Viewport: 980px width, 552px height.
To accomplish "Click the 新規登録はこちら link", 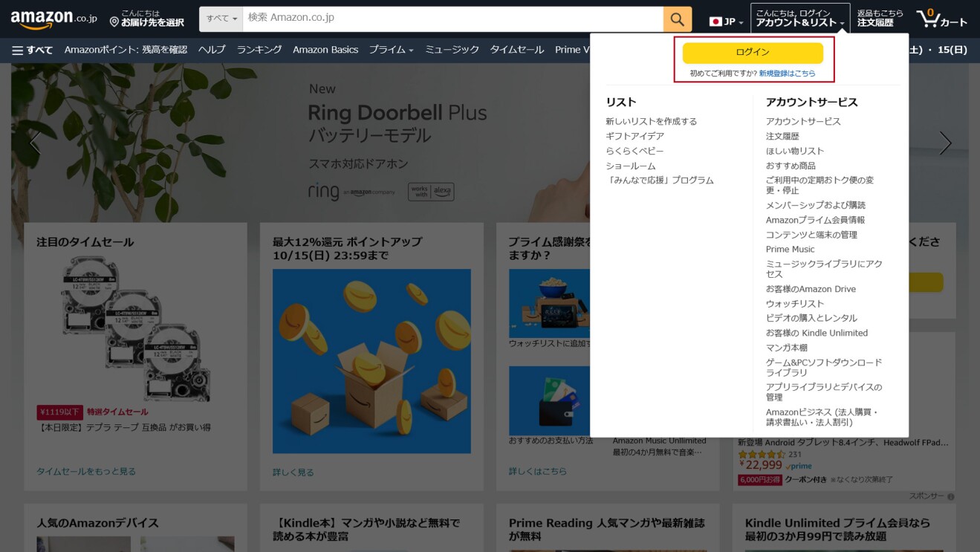I will [x=787, y=74].
